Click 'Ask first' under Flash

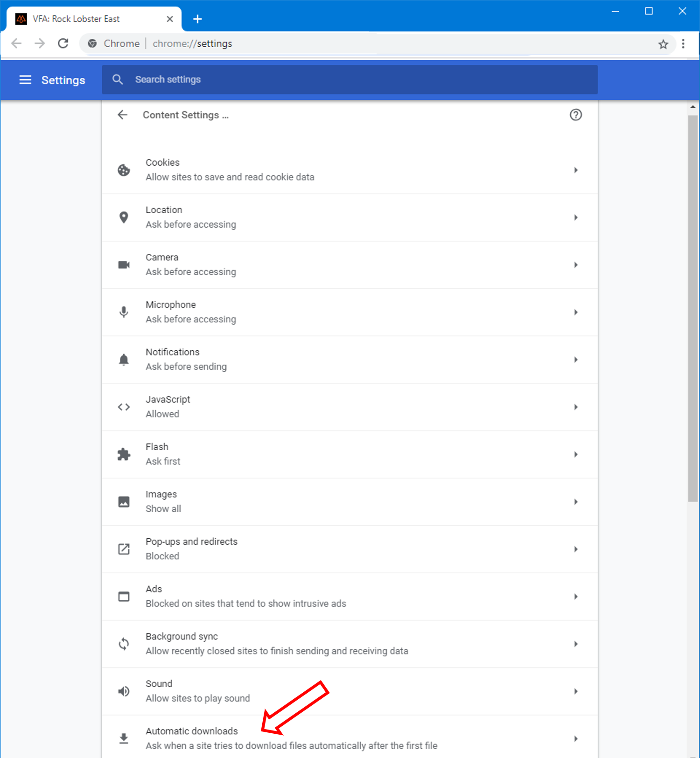163,461
